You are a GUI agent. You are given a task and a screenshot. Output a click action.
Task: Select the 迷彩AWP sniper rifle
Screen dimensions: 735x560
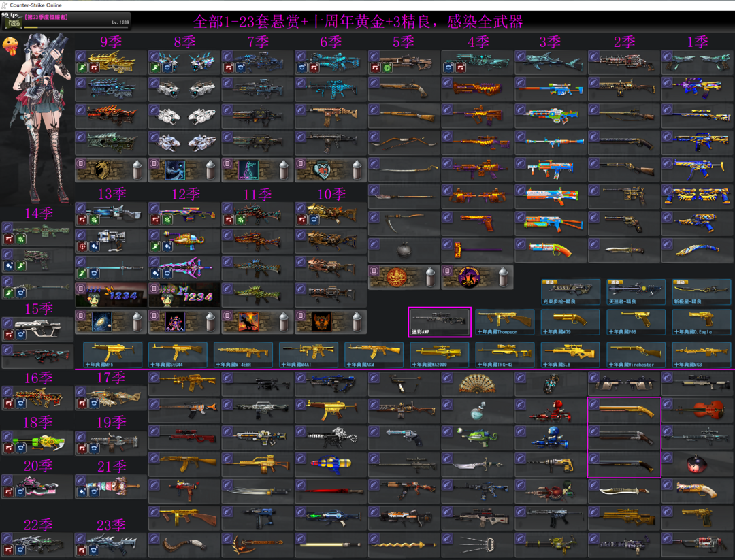pos(440,322)
